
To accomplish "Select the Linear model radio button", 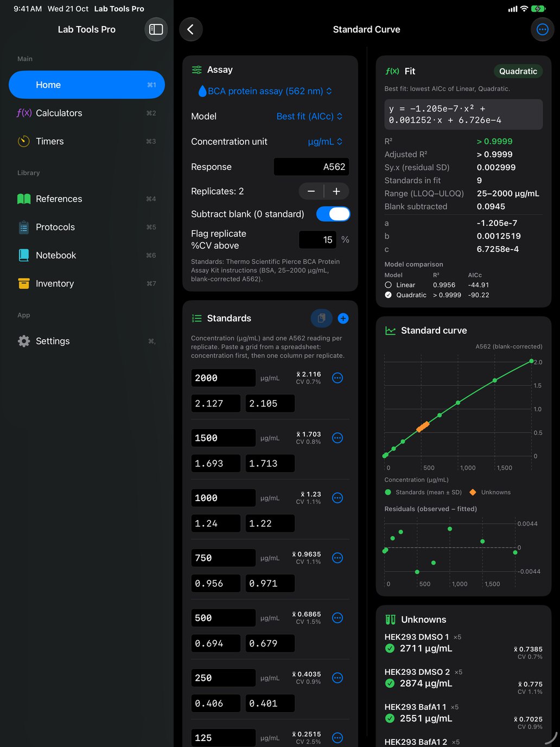I will click(388, 285).
